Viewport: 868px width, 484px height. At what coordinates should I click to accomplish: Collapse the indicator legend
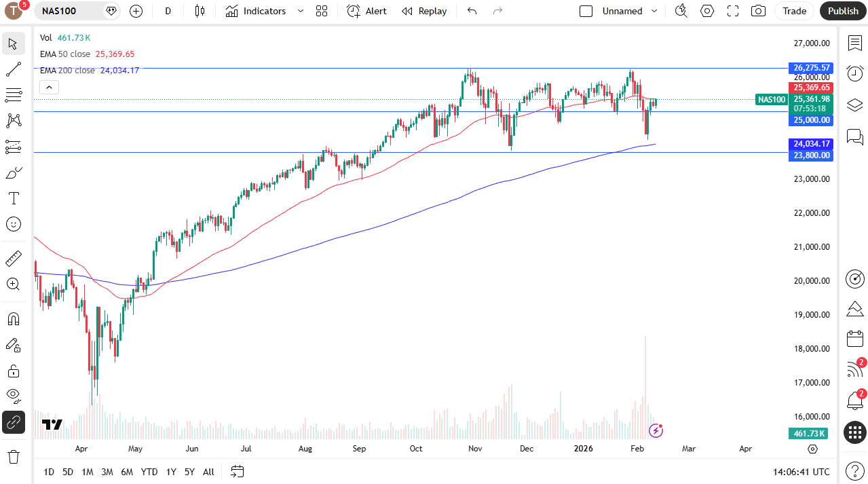pos(50,87)
